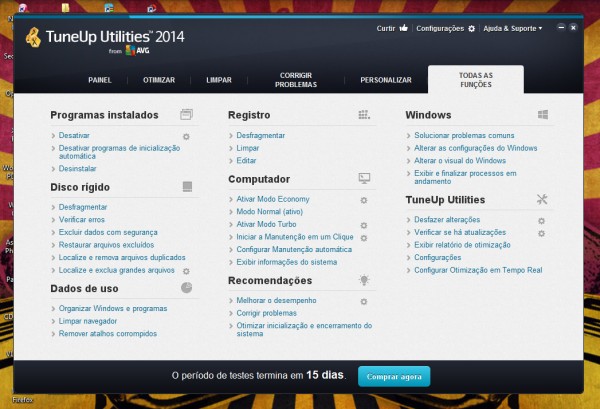This screenshot has width=600, height=409.
Task: Open Solucionar problemas comuns
Action: click(x=464, y=135)
